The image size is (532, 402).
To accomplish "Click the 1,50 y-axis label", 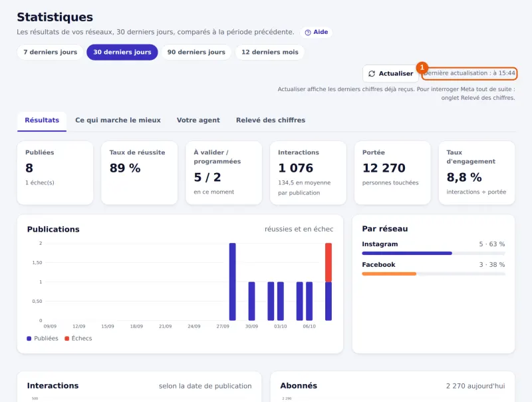I will [37, 262].
